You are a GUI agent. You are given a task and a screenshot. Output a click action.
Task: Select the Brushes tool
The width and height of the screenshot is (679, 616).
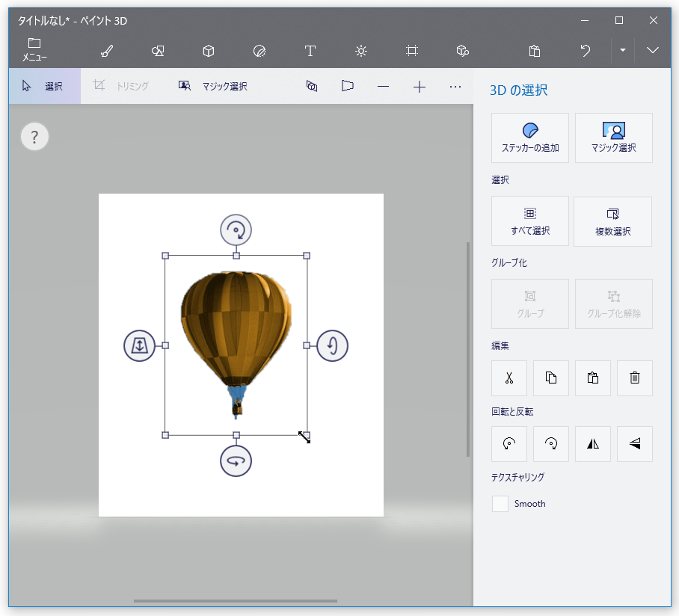point(107,51)
